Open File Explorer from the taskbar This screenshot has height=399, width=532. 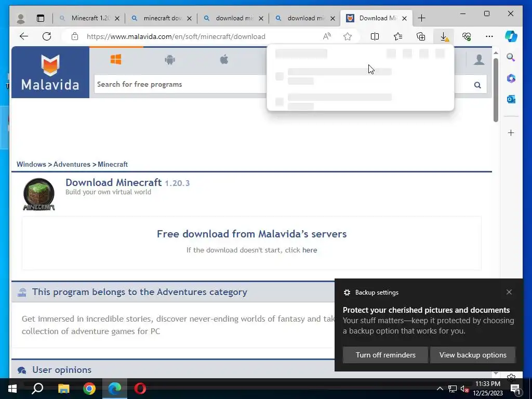click(x=63, y=389)
